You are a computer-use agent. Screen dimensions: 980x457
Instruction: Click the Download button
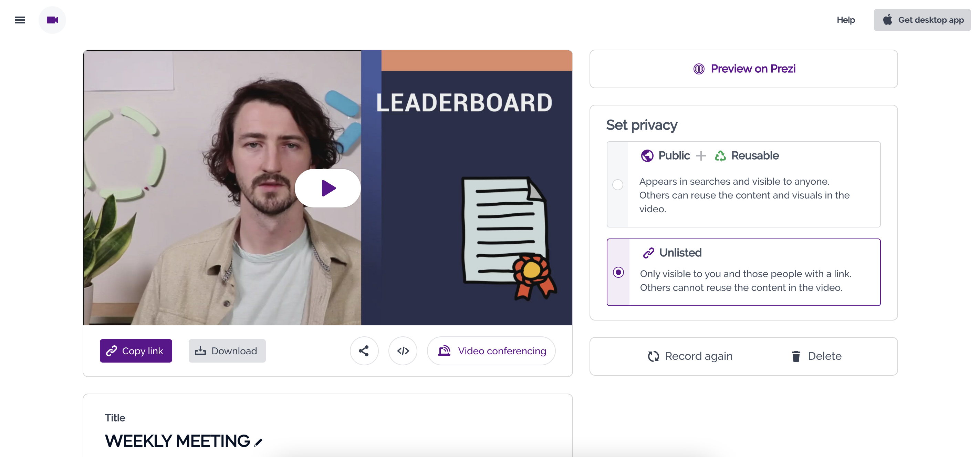pyautogui.click(x=227, y=351)
